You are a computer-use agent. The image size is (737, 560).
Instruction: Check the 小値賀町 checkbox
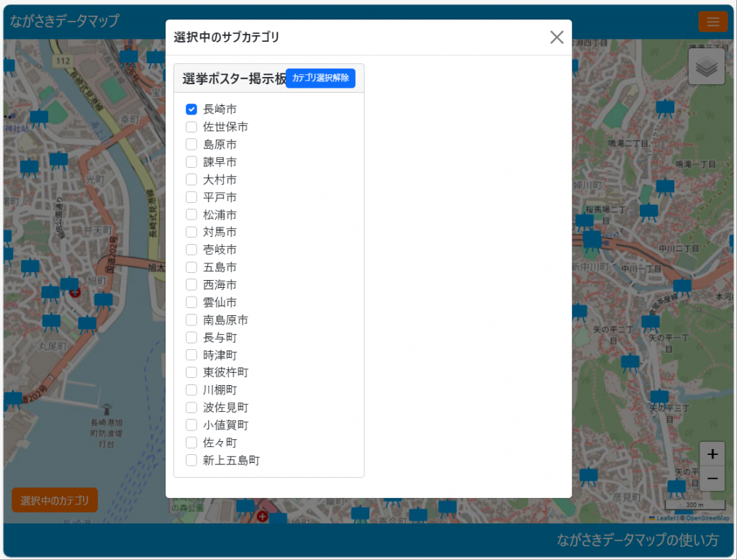[191, 425]
